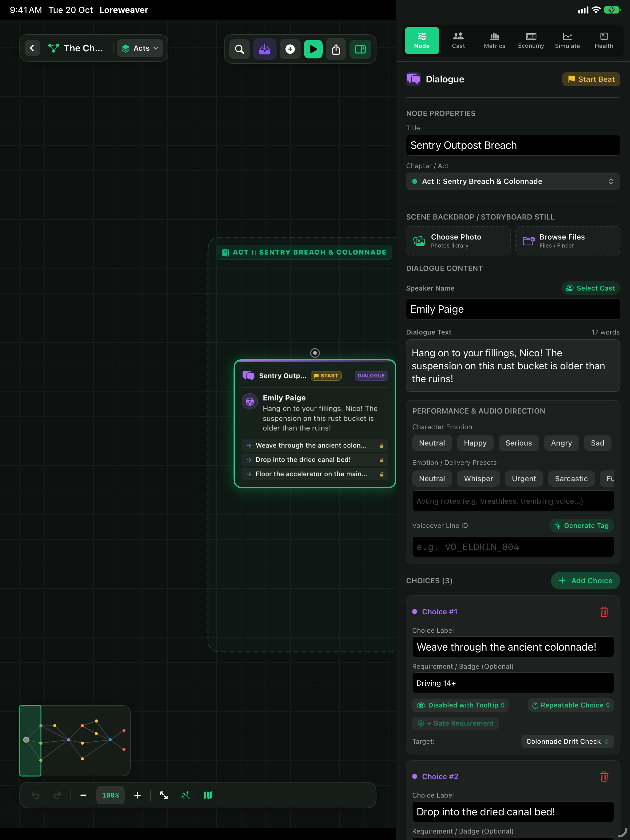Screen dimensions: 630x840
Task: Open the search tool in the toolbar
Action: [x=239, y=49]
